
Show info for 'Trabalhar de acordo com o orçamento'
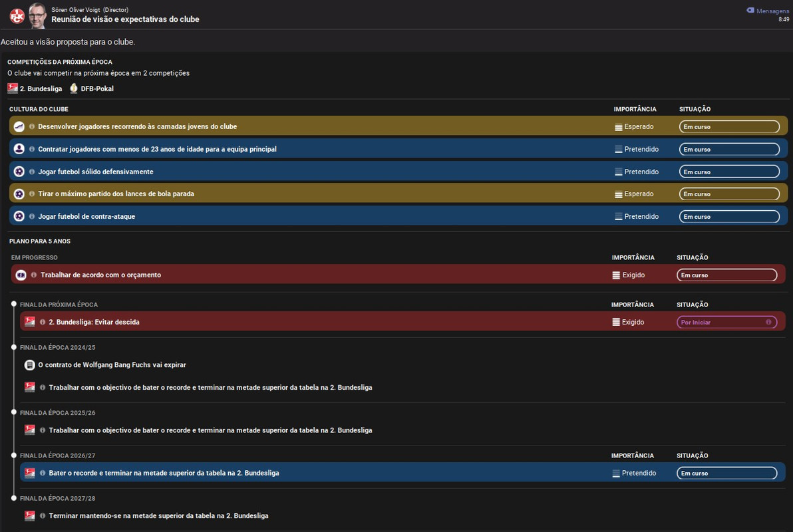[x=34, y=275]
